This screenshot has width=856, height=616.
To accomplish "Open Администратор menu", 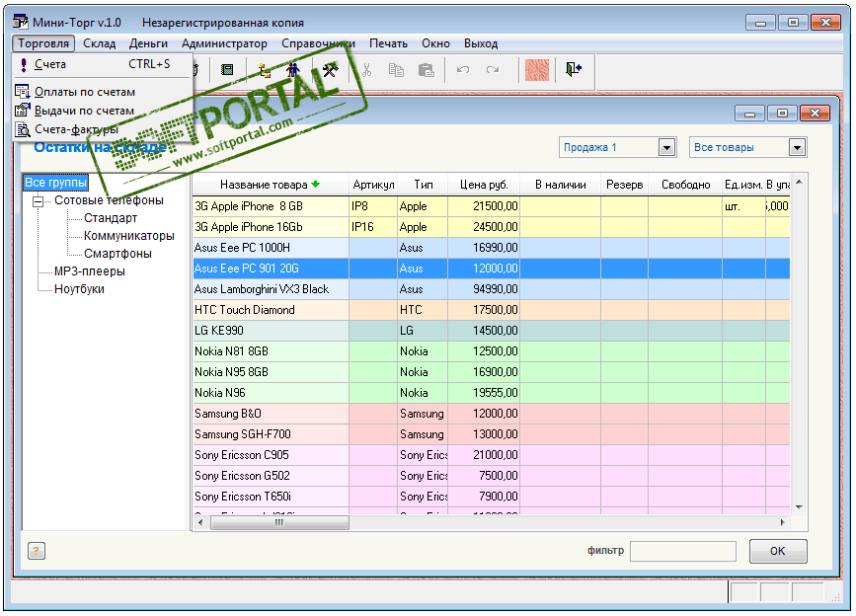I will 224,43.
